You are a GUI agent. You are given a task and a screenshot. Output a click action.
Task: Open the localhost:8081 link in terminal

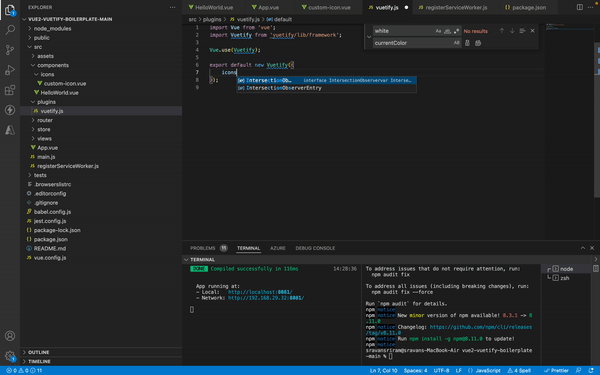(260, 292)
